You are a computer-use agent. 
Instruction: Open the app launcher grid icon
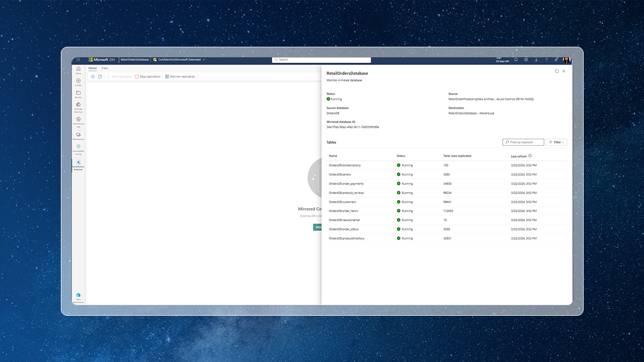[78, 59]
